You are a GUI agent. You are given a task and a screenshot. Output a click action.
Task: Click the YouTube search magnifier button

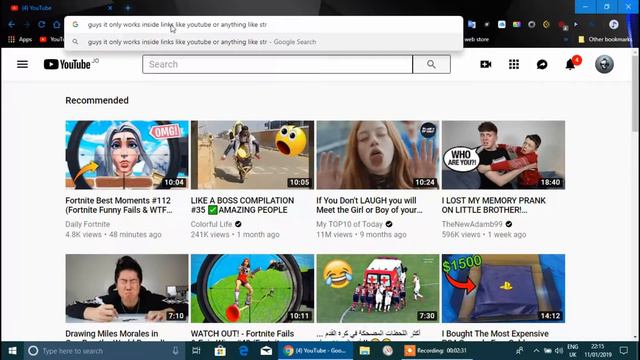[x=431, y=64]
